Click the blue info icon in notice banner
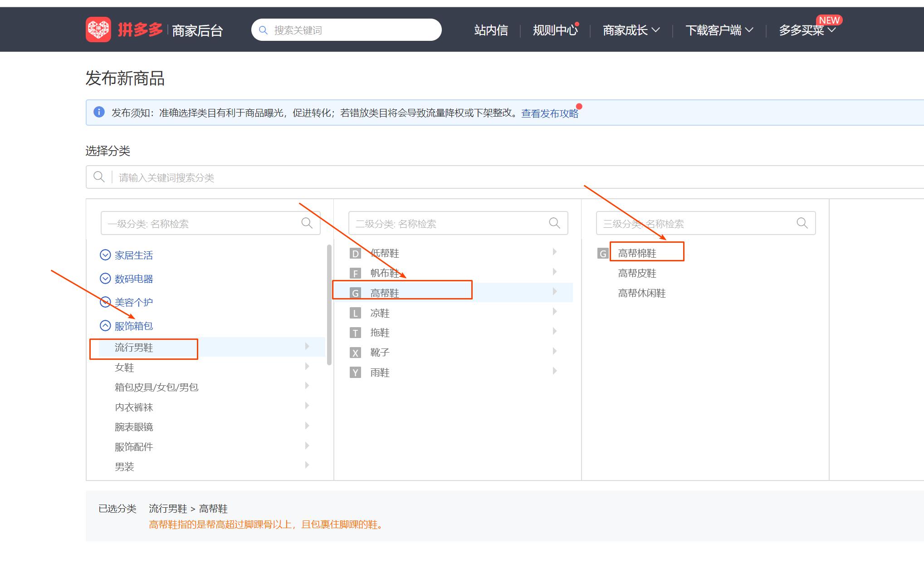 click(x=99, y=112)
